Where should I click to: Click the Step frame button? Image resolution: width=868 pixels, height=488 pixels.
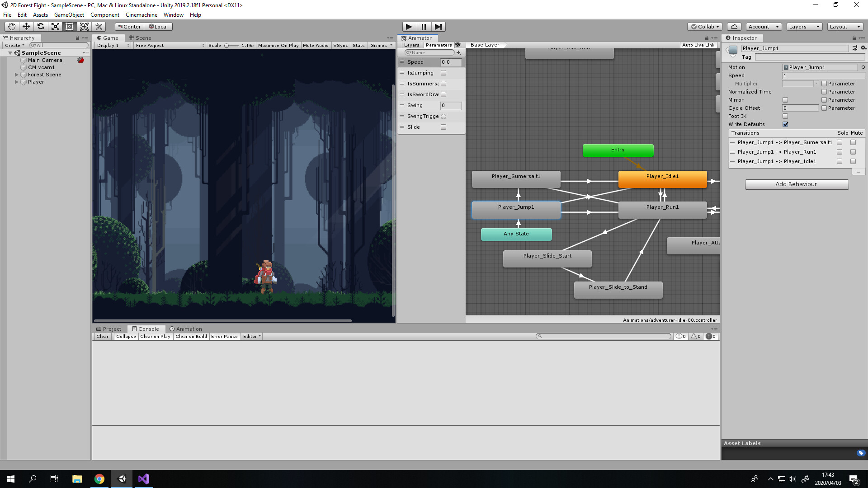(438, 27)
